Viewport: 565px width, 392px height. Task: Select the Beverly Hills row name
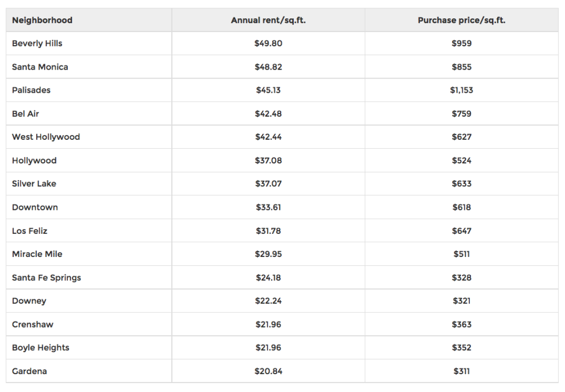[x=37, y=43]
